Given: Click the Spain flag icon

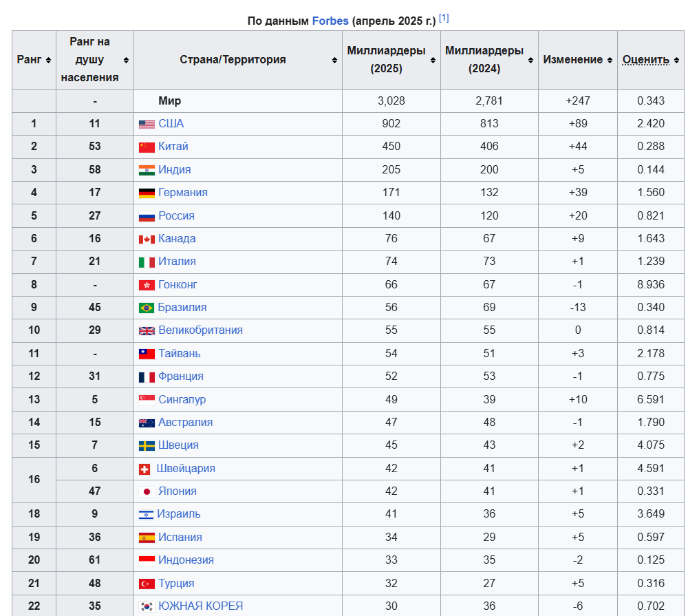Looking at the screenshot, I should pyautogui.click(x=147, y=538).
